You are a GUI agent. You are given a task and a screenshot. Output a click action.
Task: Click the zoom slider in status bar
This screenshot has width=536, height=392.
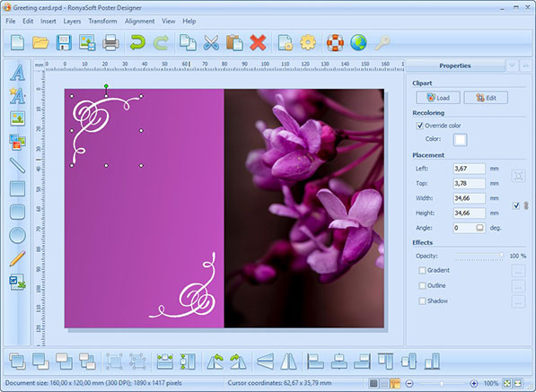pos(442,383)
